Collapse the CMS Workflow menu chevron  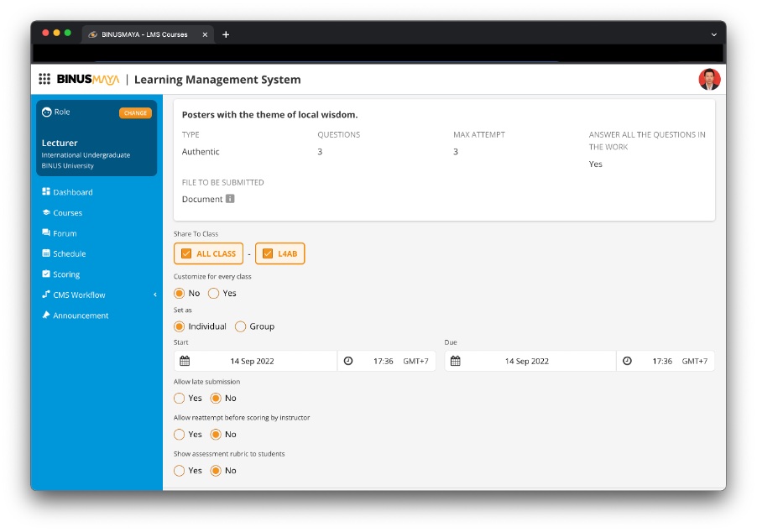click(154, 295)
